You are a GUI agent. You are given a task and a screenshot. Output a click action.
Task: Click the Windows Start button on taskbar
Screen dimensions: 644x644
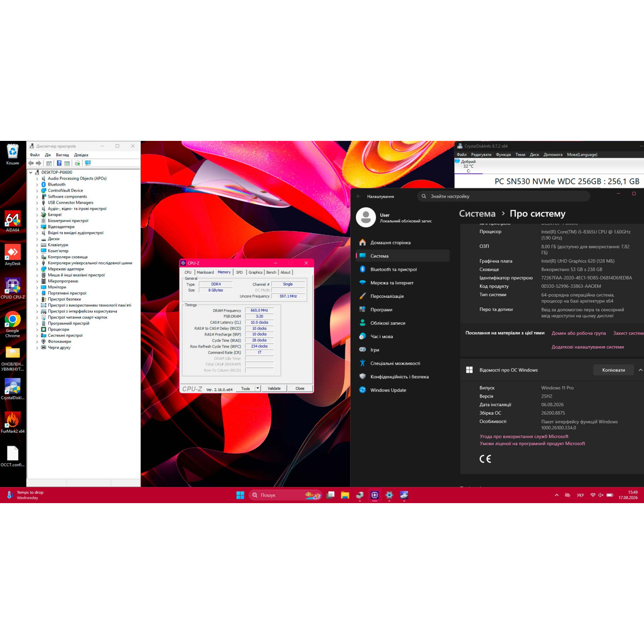point(240,495)
